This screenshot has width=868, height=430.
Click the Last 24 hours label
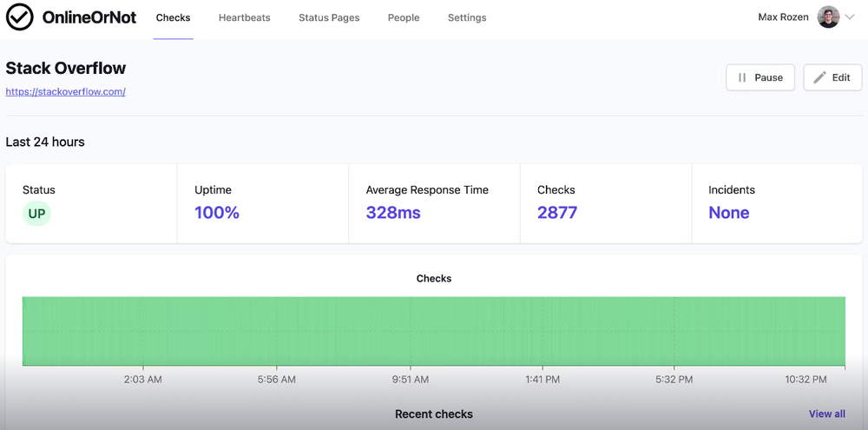(x=45, y=142)
